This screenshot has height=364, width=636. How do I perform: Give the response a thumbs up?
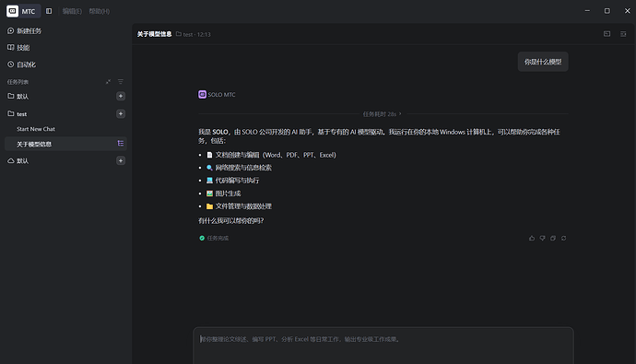click(532, 239)
